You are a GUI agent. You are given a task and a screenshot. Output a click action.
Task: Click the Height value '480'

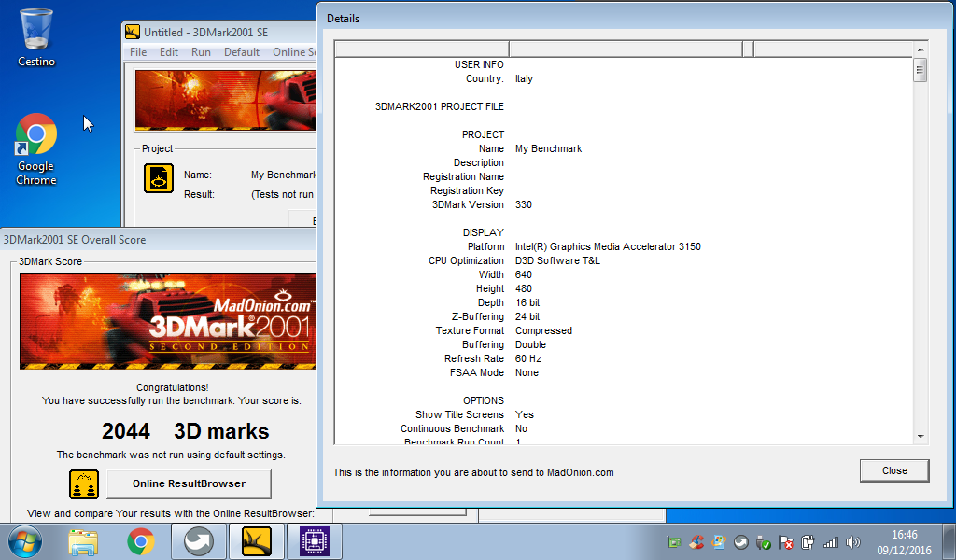(523, 288)
